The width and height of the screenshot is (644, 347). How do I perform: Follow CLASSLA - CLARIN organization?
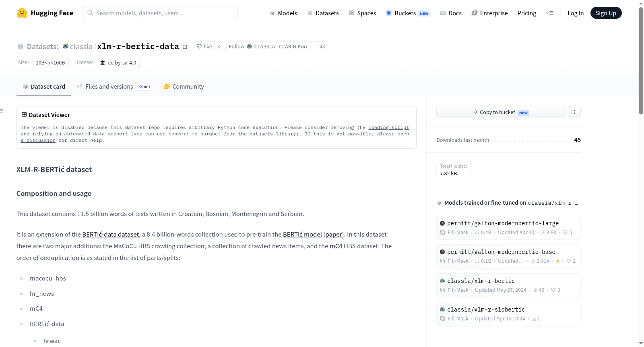(272, 46)
